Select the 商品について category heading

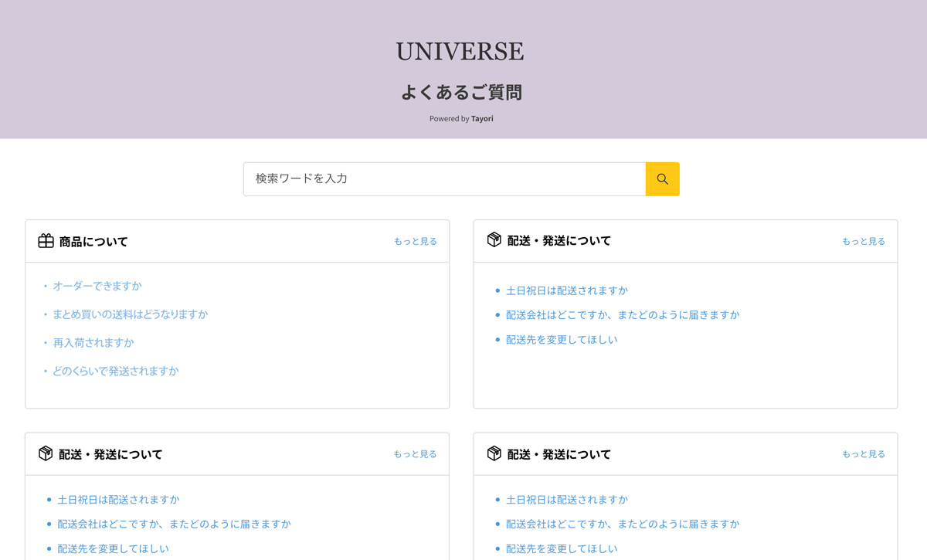(93, 242)
